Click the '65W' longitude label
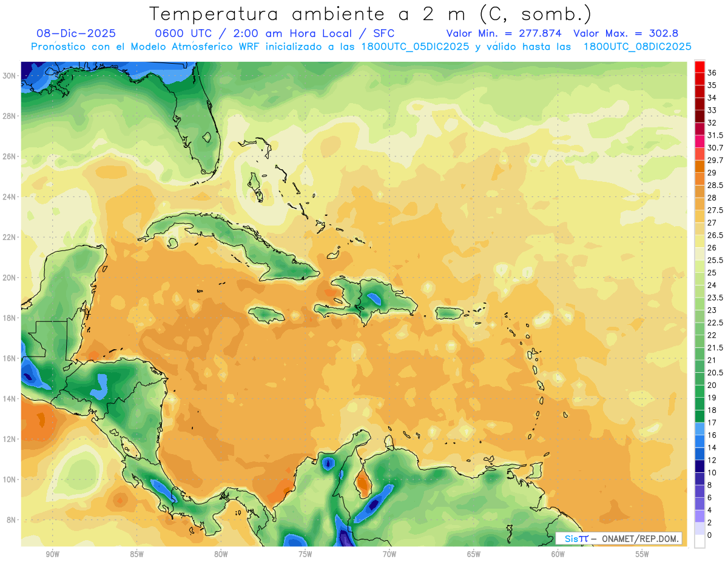This screenshot has width=728, height=562. click(474, 555)
